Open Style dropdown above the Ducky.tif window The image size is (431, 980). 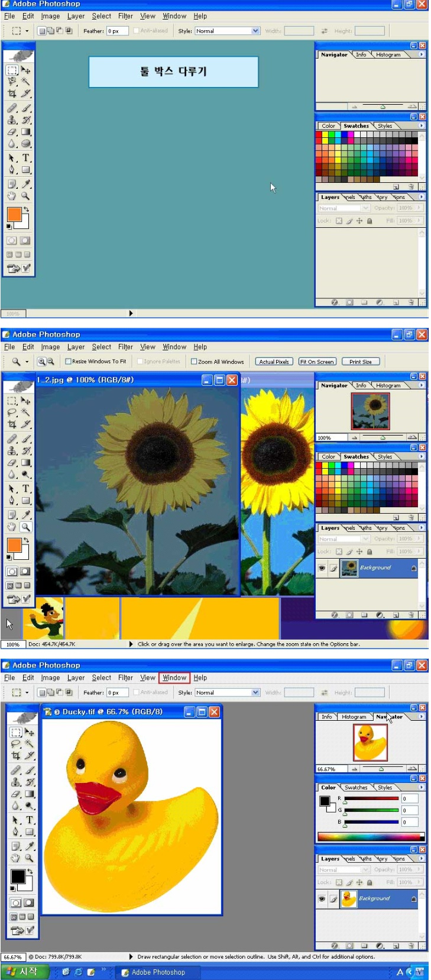[256, 692]
